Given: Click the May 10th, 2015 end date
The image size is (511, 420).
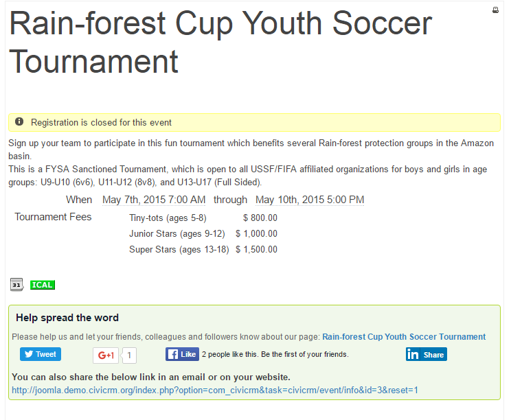Looking at the screenshot, I should coord(310,200).
